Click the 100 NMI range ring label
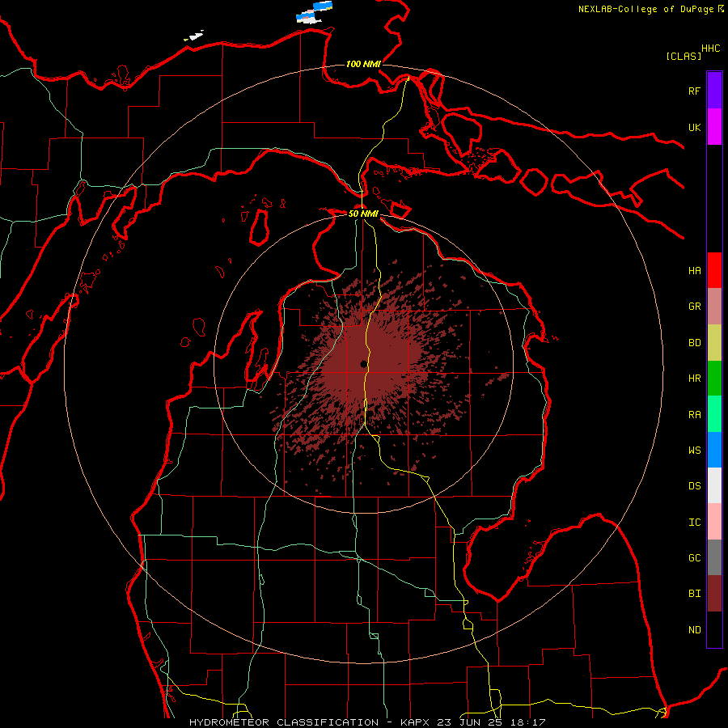This screenshot has height=728, width=728. (363, 64)
